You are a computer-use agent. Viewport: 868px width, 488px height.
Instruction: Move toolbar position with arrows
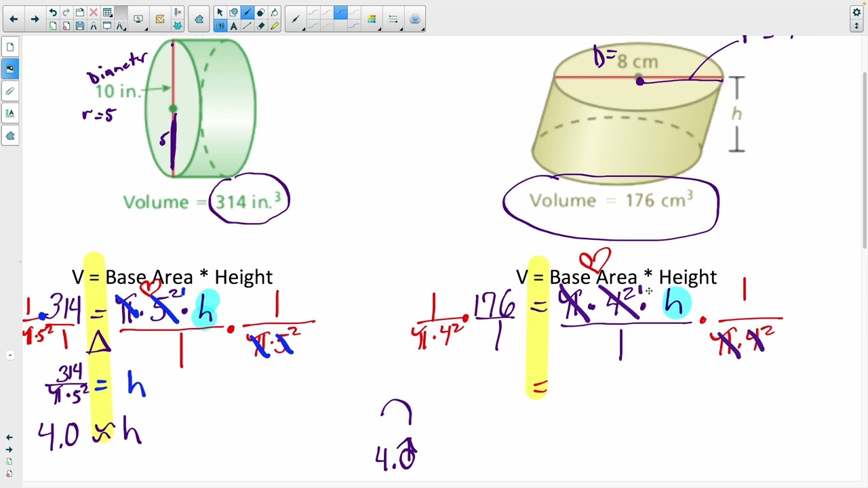[856, 26]
